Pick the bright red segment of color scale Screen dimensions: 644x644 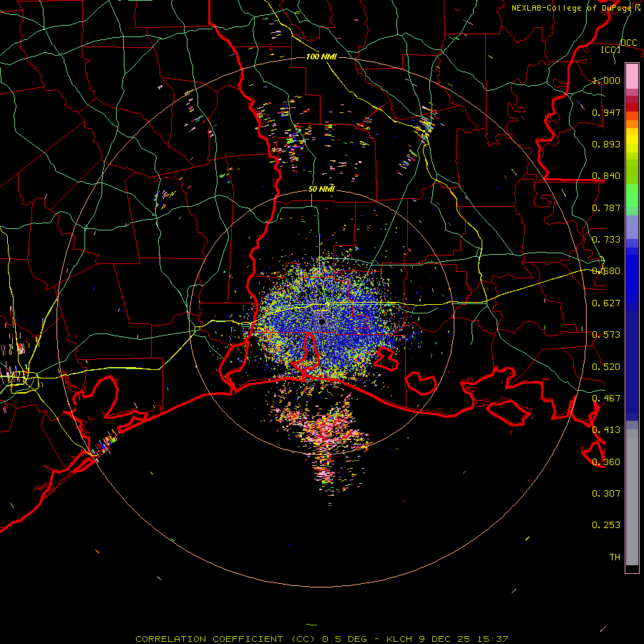[632, 107]
